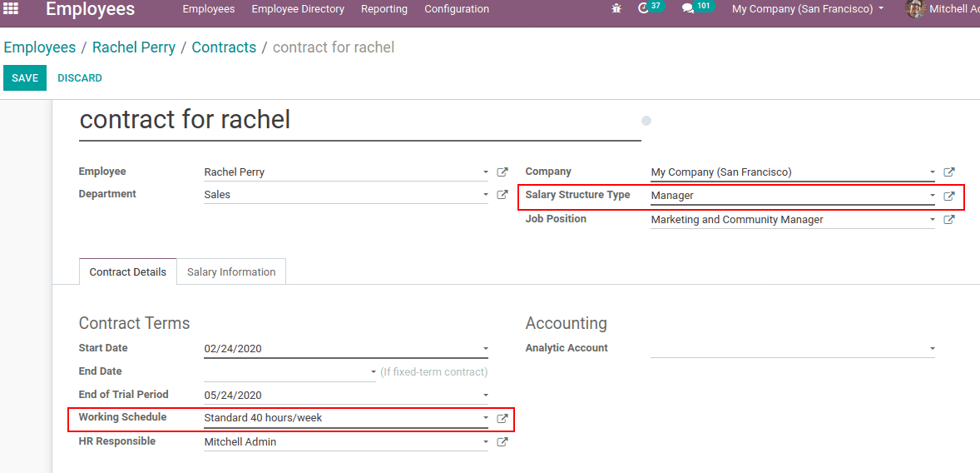980x473 pixels.
Task: Click the grey kanban state dot
Action: pyautogui.click(x=646, y=120)
